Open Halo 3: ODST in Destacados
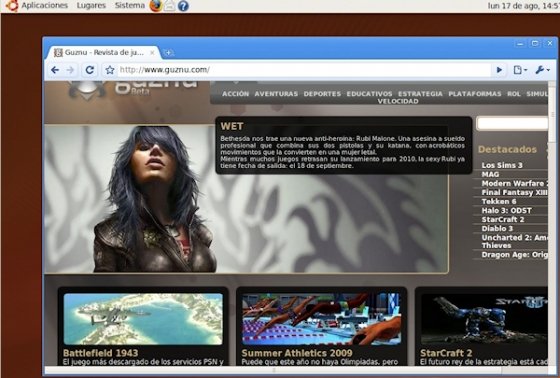Screen dimensions: 560x378 (506, 210)
